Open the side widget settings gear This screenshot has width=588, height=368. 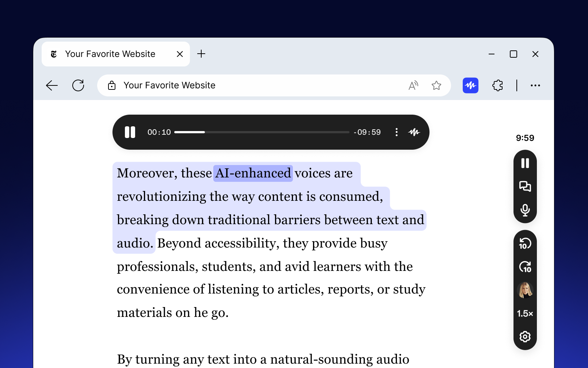525,337
